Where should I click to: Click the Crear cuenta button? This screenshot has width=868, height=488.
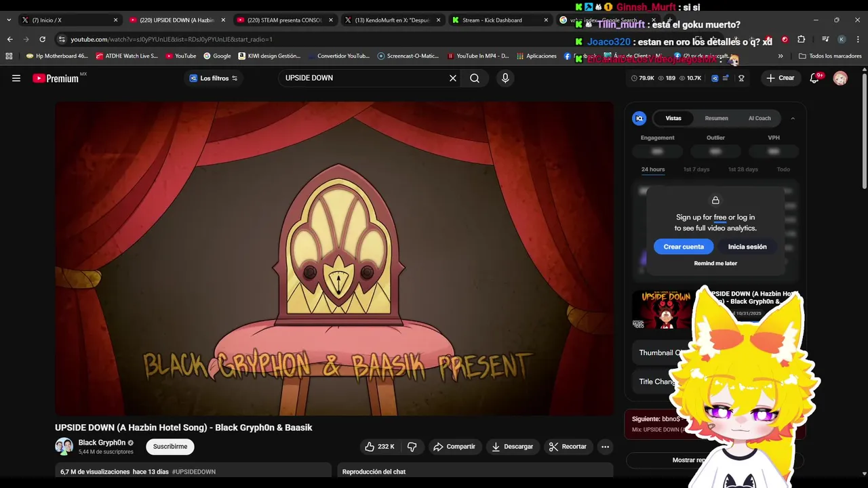click(684, 247)
